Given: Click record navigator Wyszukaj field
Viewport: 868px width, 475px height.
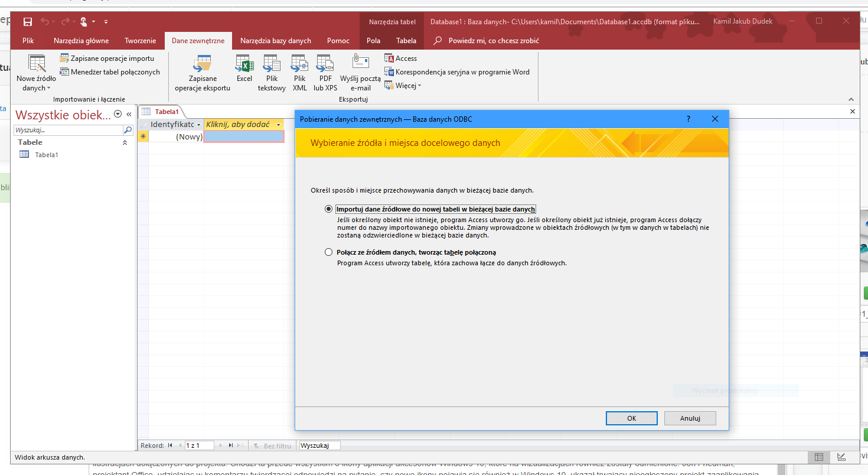Looking at the screenshot, I should pyautogui.click(x=319, y=445).
